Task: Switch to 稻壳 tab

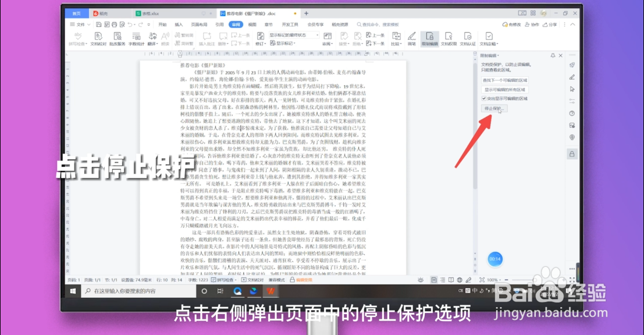Action: (110, 13)
